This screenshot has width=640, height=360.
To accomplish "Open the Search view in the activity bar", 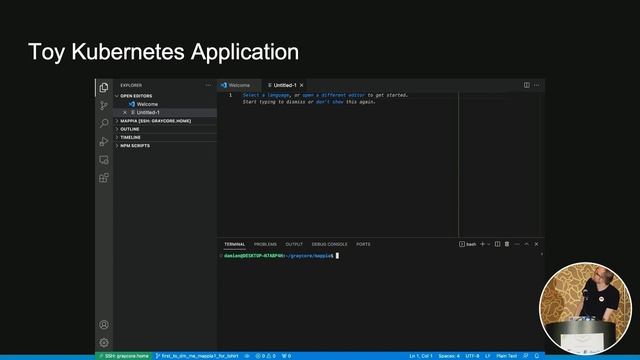I will coord(104,123).
